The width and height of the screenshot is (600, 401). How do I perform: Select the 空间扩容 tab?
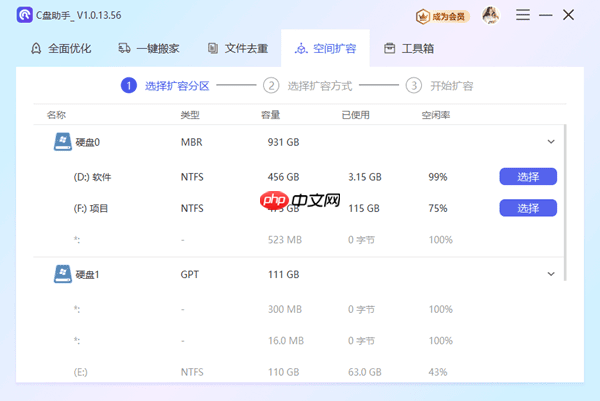click(x=325, y=49)
